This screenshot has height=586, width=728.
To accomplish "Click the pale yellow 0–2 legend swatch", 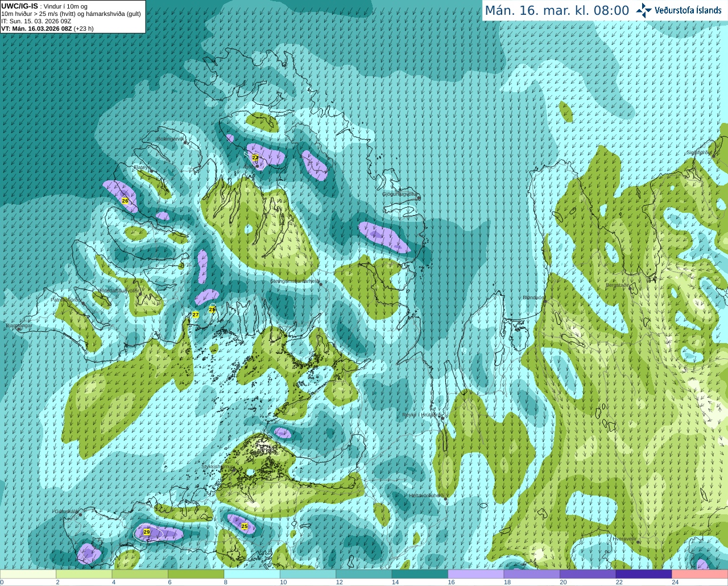I will (28, 574).
